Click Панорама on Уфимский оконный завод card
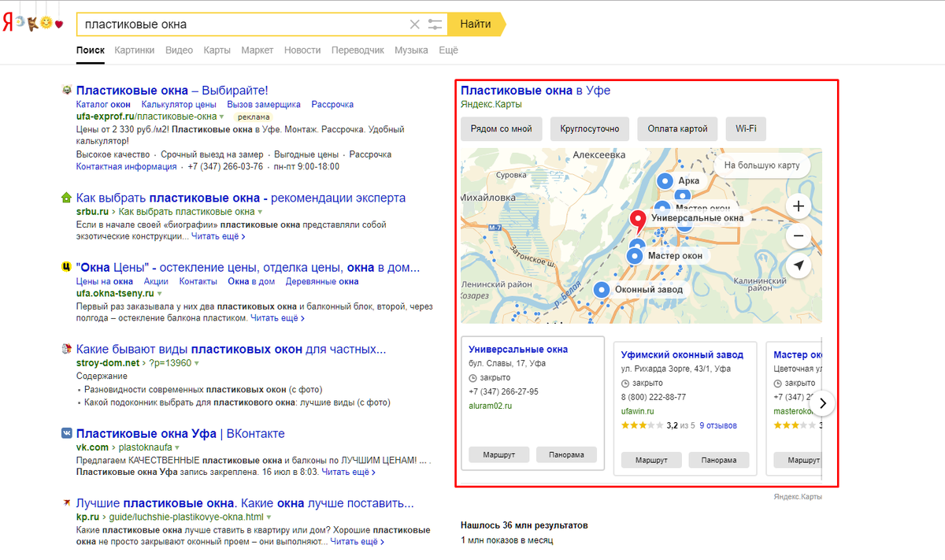This screenshot has height=560, width=945. (719, 460)
